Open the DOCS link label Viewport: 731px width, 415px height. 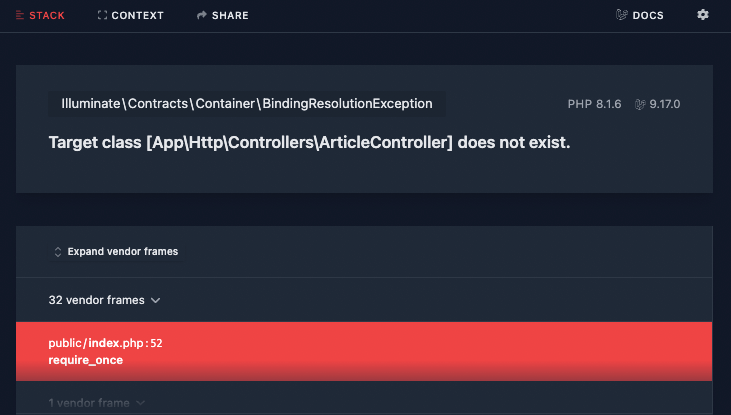click(x=648, y=15)
